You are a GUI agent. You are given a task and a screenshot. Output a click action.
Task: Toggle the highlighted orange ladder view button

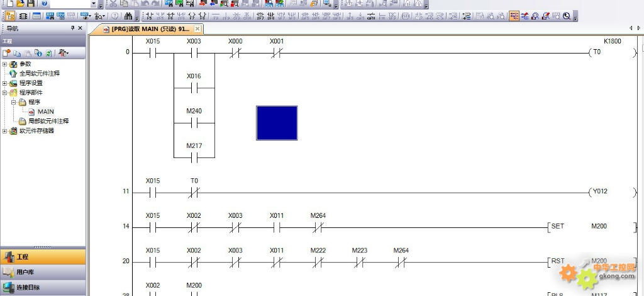pos(514,16)
